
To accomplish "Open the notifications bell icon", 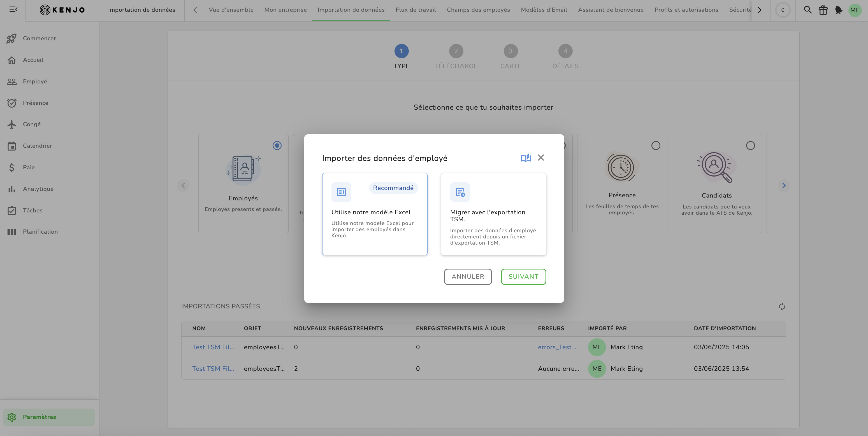I will [x=839, y=10].
